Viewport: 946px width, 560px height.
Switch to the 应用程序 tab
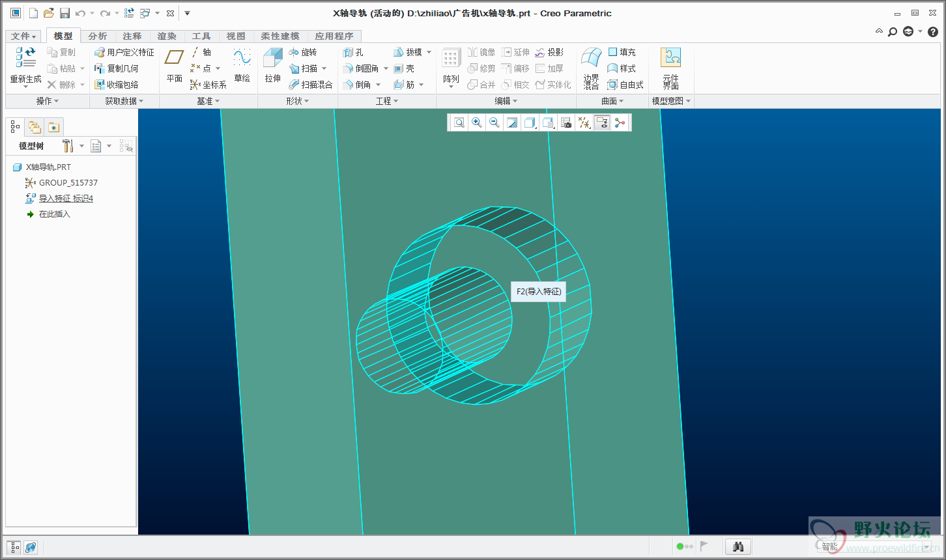334,36
